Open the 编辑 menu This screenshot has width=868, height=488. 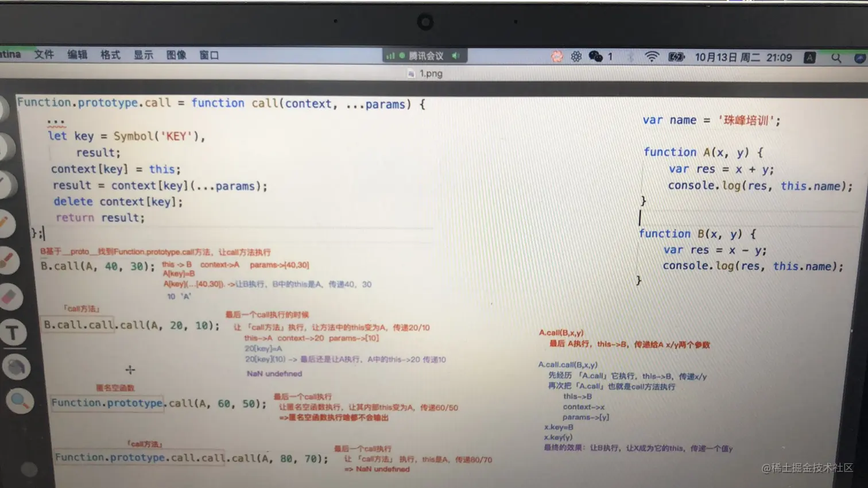pos(77,55)
